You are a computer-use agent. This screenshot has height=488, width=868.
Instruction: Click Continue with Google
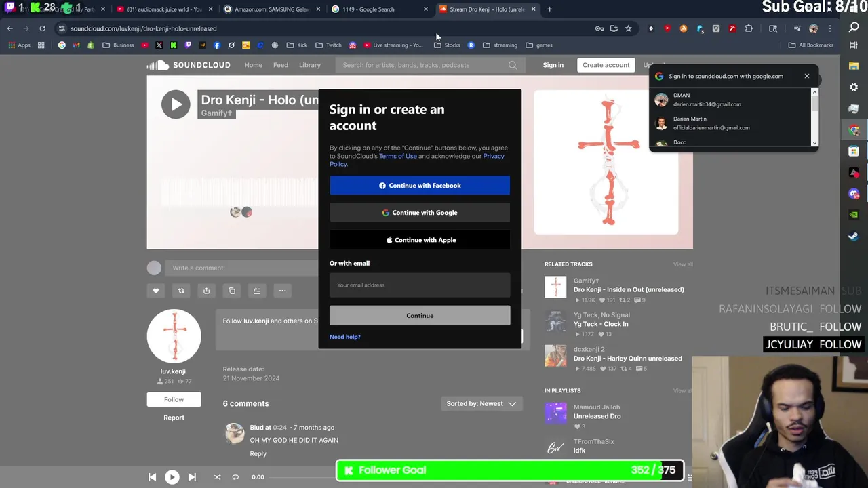click(420, 213)
